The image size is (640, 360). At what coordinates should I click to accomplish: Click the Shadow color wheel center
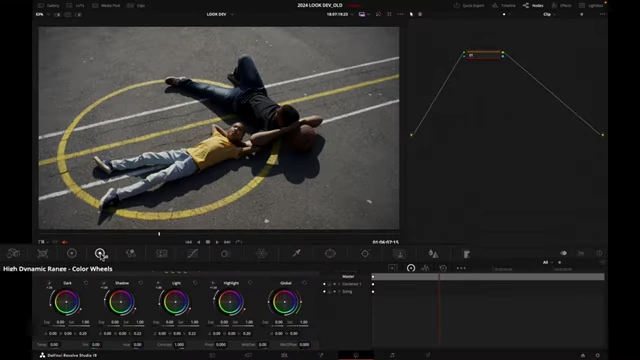coord(121,302)
